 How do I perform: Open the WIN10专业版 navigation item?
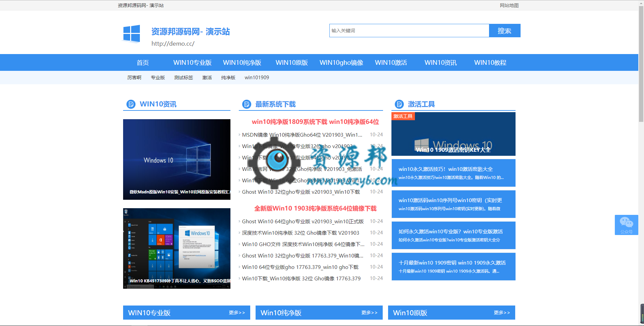(193, 62)
